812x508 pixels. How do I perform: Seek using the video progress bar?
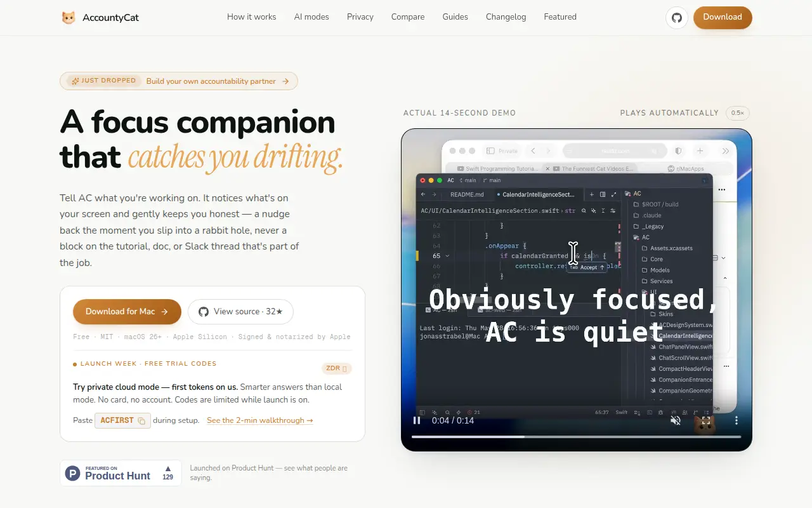click(576, 437)
